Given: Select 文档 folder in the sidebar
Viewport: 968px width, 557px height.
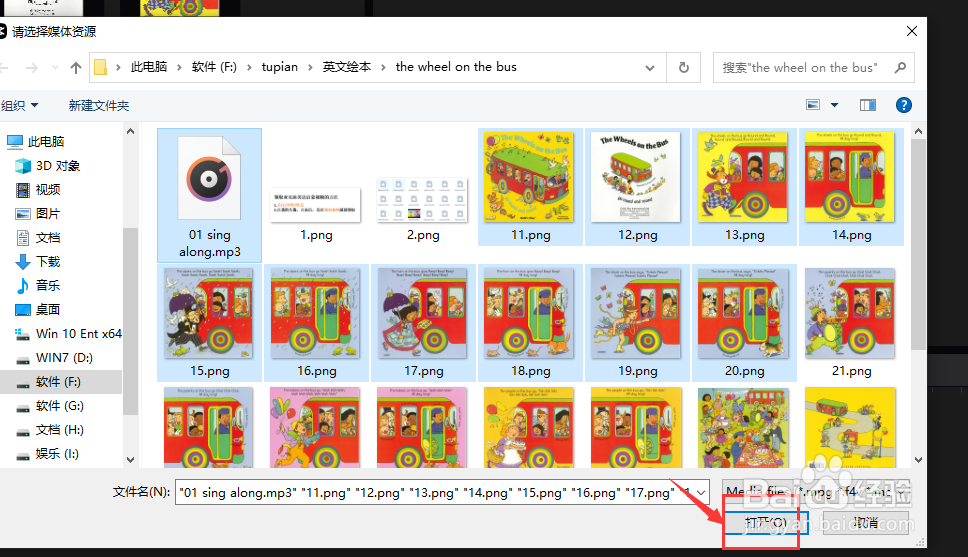Looking at the screenshot, I should pos(38,238).
